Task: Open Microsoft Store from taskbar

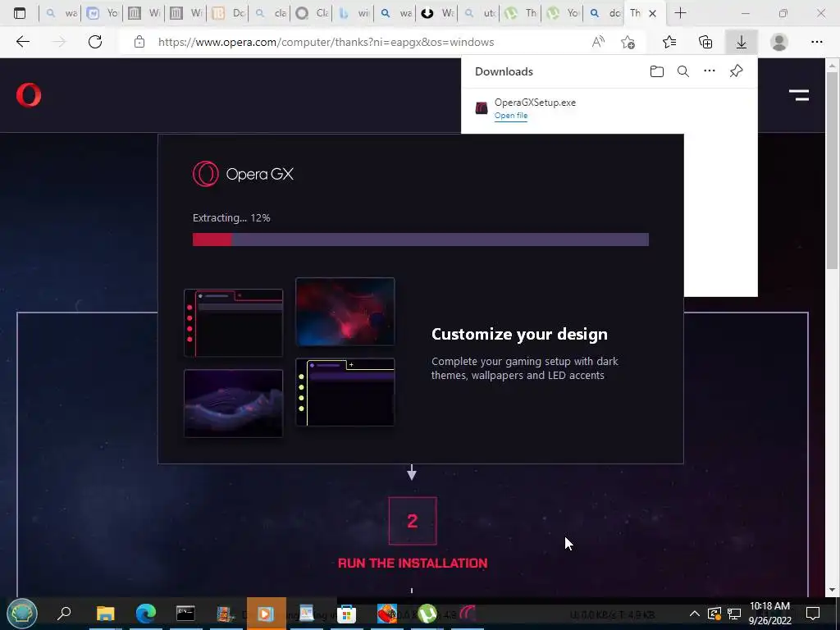Action: pyautogui.click(x=347, y=614)
